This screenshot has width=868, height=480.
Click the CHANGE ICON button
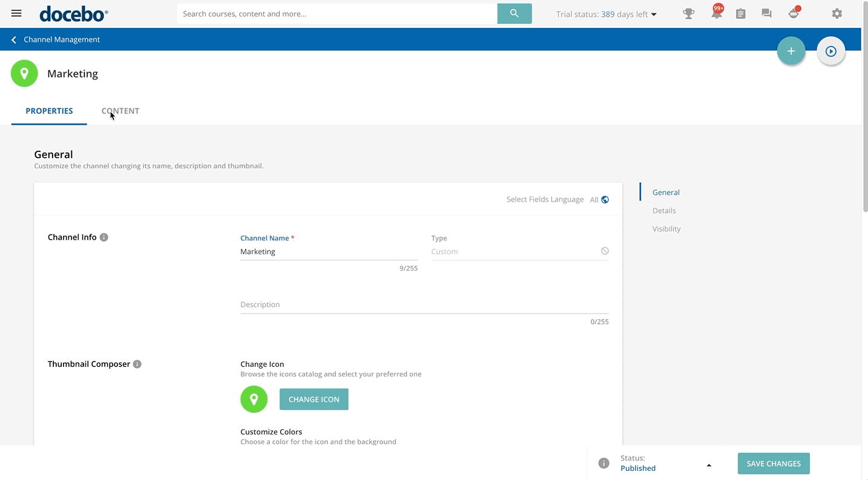coord(314,399)
